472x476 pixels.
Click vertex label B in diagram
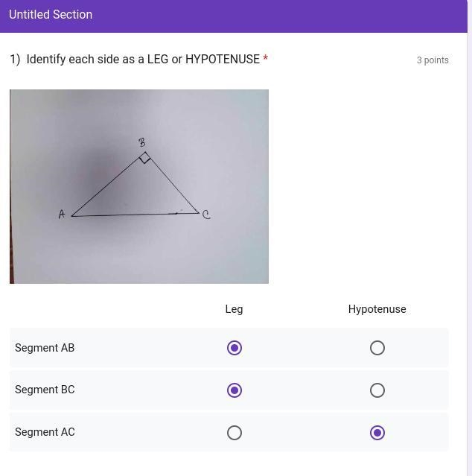[x=141, y=142]
